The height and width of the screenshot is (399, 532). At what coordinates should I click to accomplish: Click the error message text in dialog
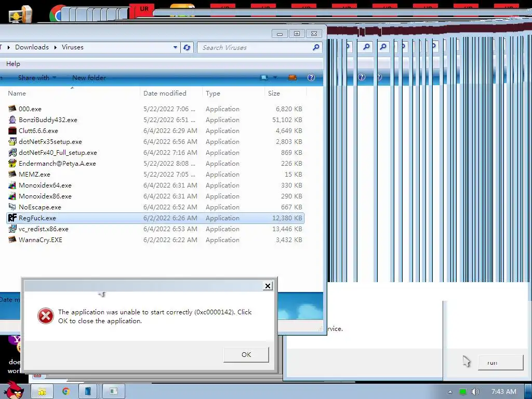click(155, 316)
